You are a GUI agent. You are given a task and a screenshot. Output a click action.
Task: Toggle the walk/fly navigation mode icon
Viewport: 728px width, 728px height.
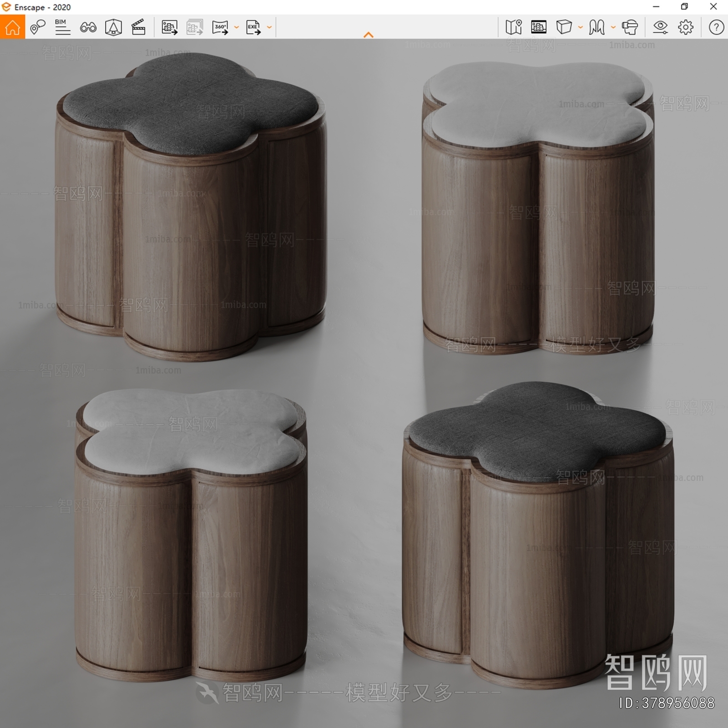click(x=597, y=27)
